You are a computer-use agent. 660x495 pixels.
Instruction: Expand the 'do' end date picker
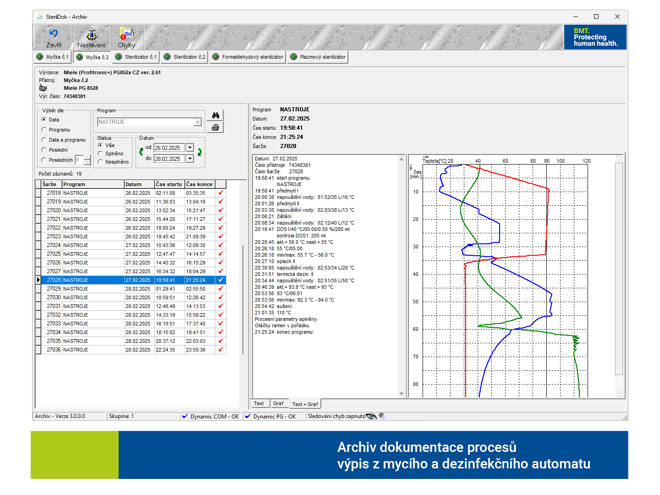click(190, 158)
